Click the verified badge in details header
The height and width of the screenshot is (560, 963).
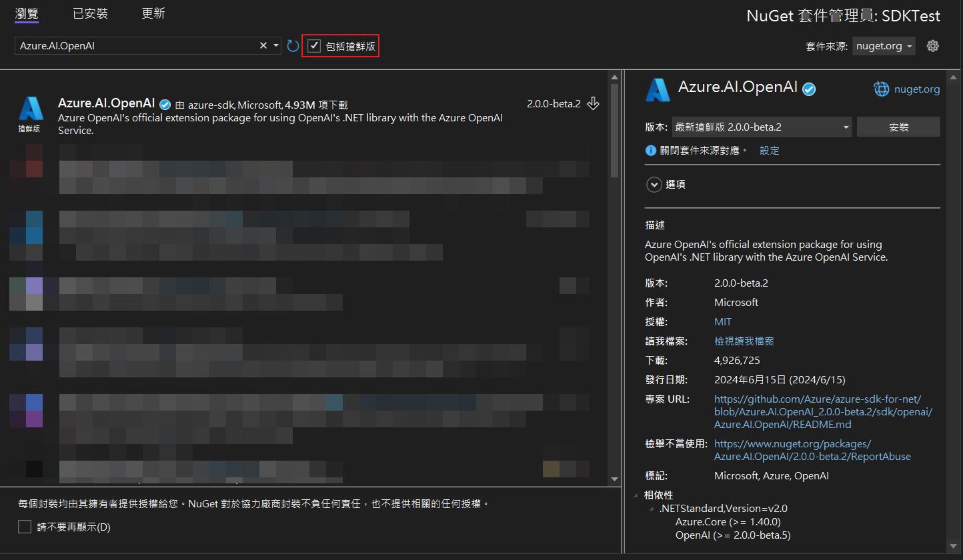[809, 89]
